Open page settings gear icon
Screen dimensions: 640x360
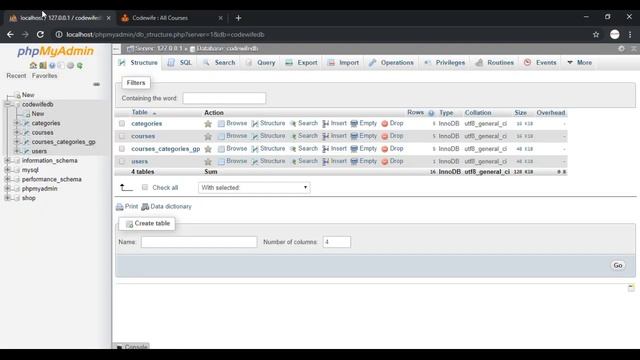[621, 49]
